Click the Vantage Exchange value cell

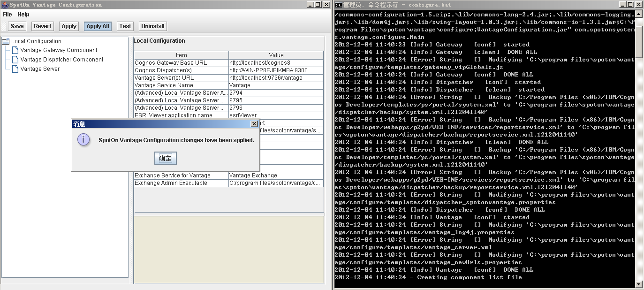[x=276, y=176]
